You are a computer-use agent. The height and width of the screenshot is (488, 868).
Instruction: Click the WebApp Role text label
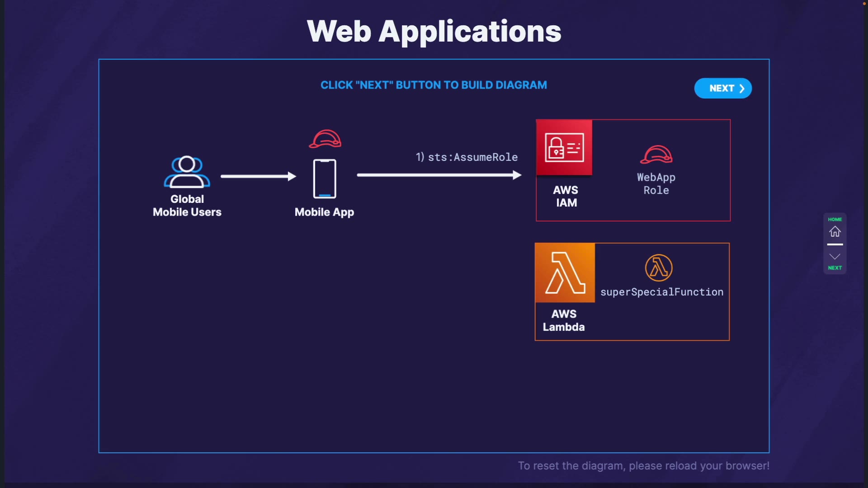click(656, 184)
